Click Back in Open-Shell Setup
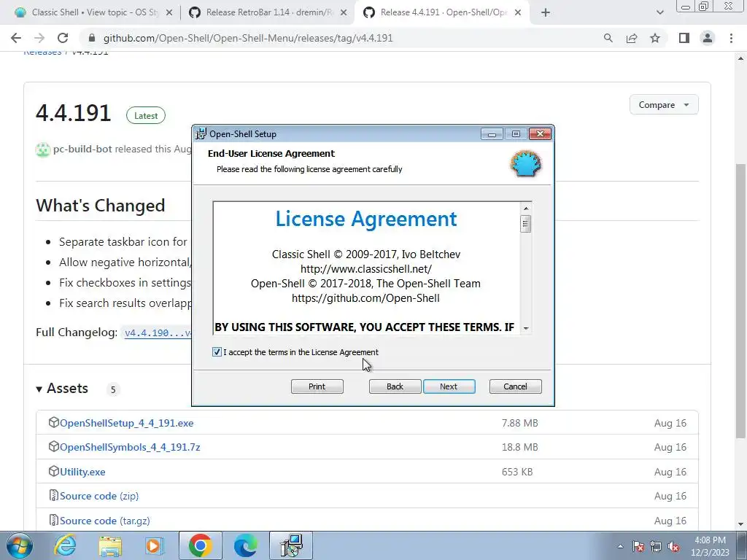The width and height of the screenshot is (747, 560). 395,386
